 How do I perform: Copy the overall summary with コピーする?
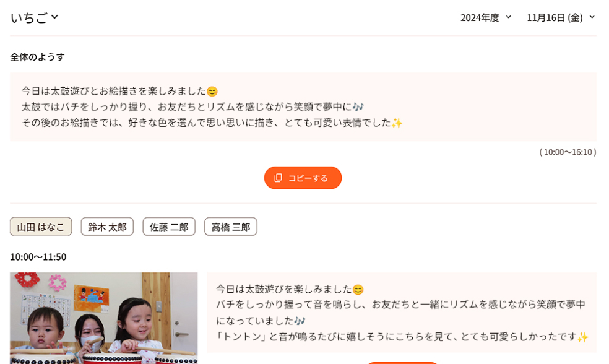point(303,178)
